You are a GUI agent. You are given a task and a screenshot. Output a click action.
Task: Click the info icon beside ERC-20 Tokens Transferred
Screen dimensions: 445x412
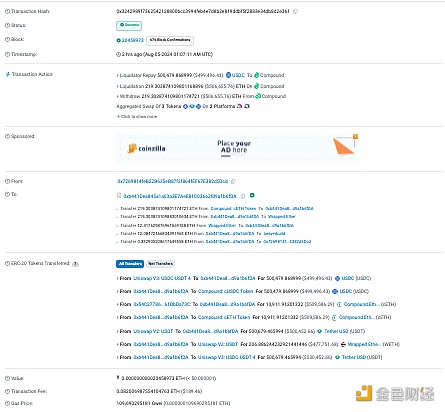click(x=76, y=264)
